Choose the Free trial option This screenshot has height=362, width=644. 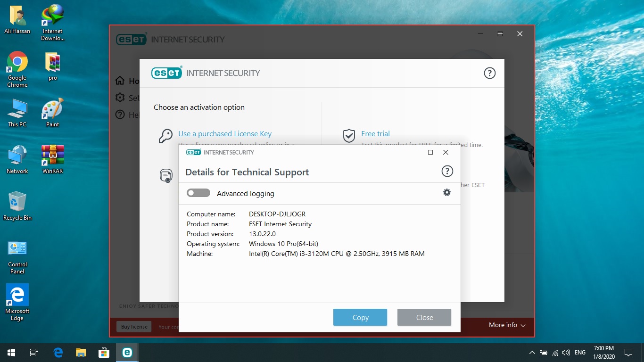pyautogui.click(x=376, y=134)
